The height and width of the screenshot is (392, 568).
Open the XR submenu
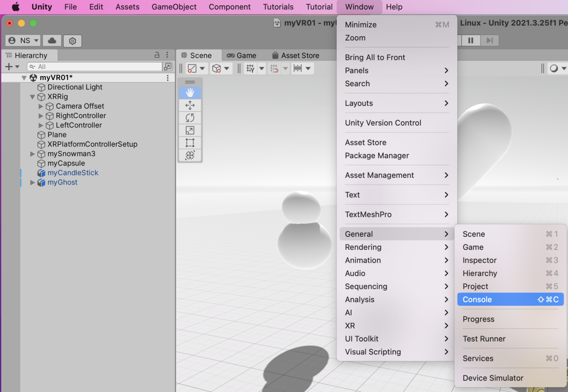coord(397,326)
